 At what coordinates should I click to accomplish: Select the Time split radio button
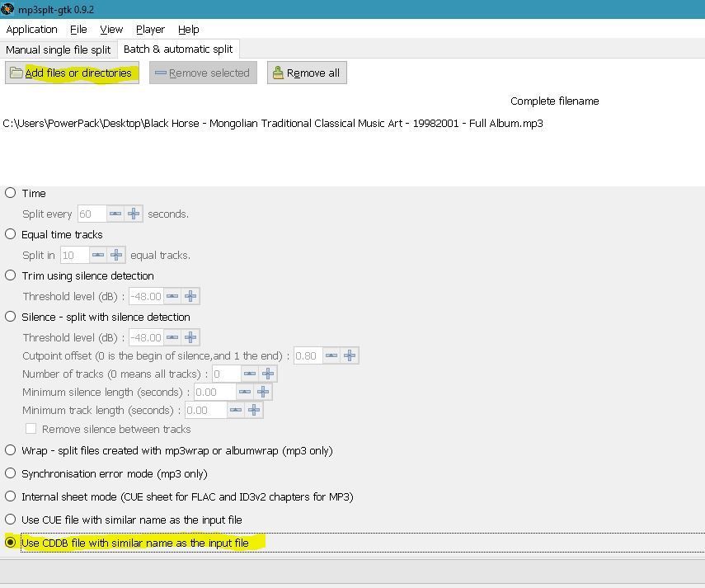coord(11,193)
